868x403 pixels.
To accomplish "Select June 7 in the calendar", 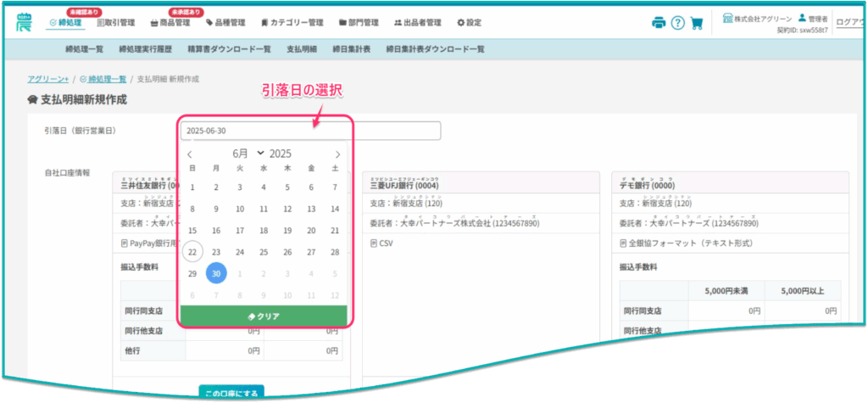I will coord(335,188).
